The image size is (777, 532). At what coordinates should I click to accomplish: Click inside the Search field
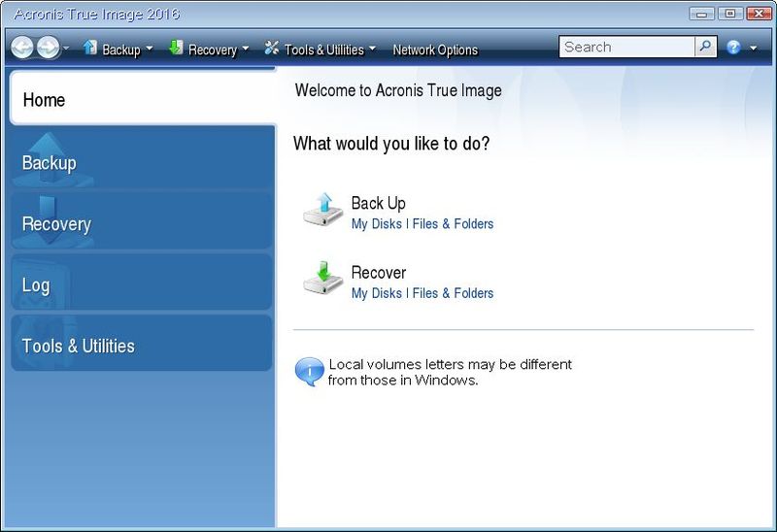pos(626,47)
